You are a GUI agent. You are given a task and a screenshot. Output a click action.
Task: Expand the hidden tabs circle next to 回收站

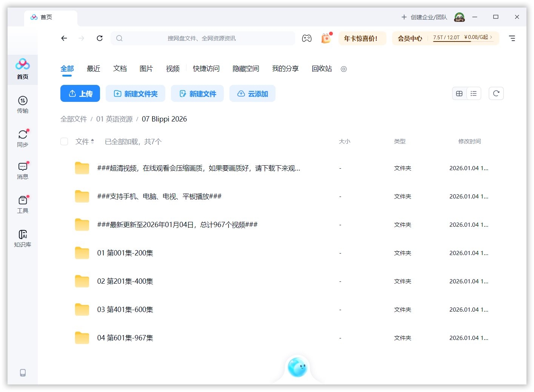[343, 69]
